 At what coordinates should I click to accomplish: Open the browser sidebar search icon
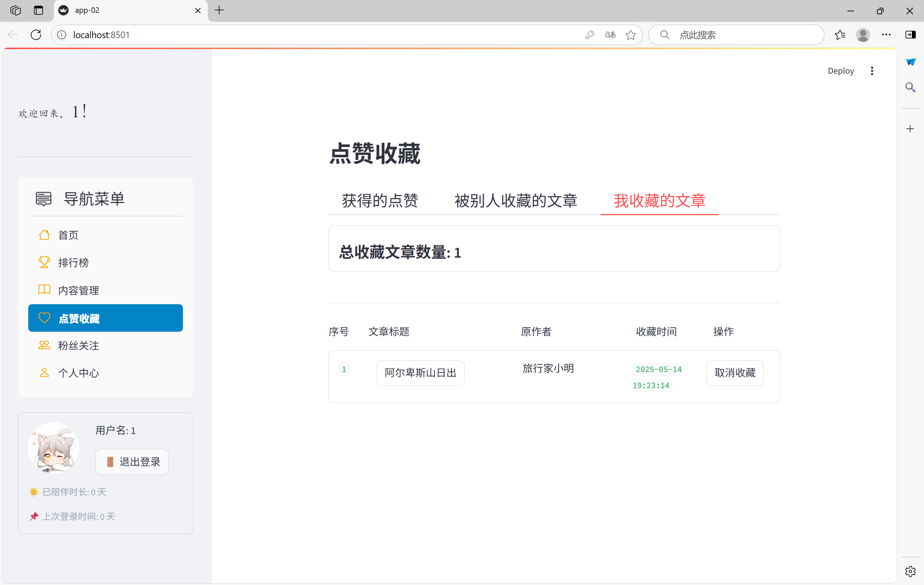910,88
